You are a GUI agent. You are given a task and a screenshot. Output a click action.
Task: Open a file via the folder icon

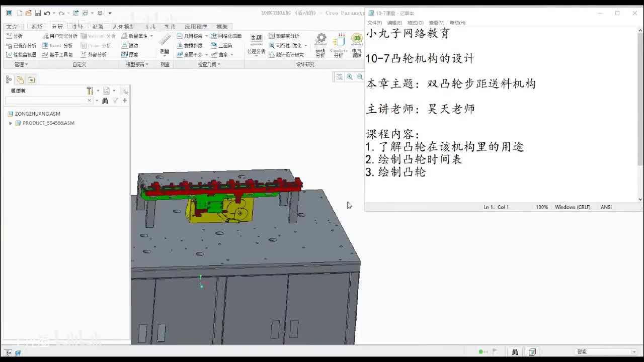click(x=28, y=13)
